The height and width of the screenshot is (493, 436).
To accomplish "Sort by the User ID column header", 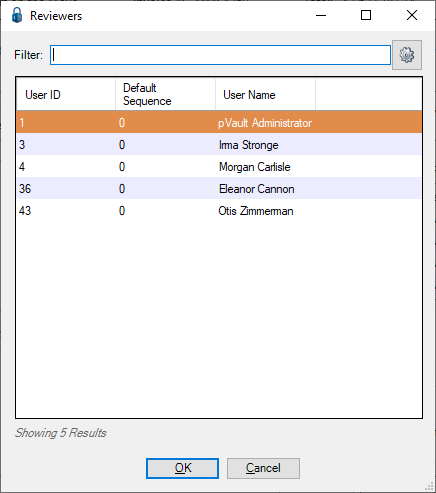I will pyautogui.click(x=66, y=95).
